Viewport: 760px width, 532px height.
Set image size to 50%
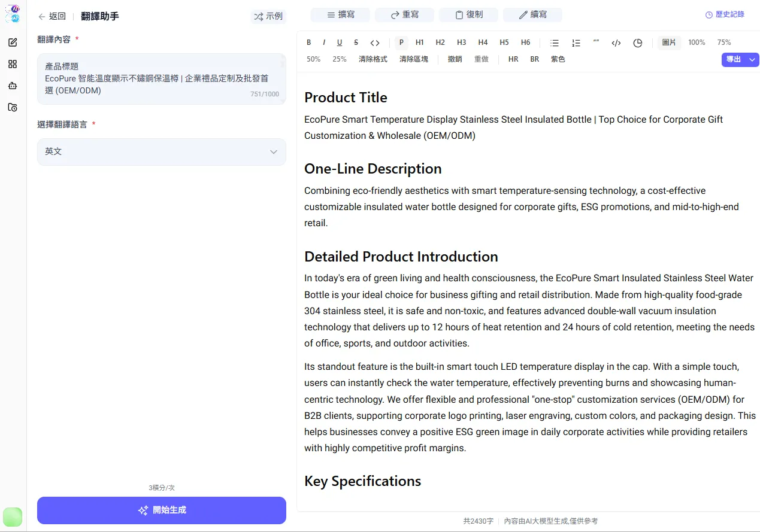pyautogui.click(x=313, y=59)
